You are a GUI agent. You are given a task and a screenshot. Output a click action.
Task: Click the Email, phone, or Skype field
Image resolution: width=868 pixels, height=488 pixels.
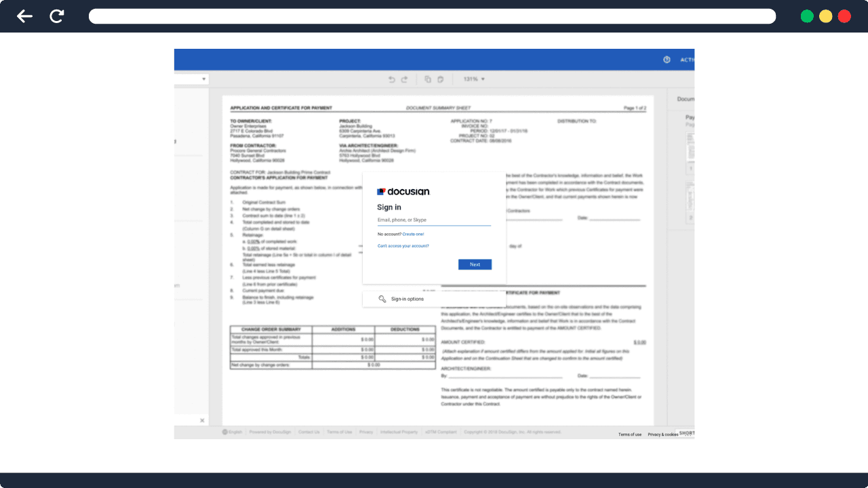[434, 220]
